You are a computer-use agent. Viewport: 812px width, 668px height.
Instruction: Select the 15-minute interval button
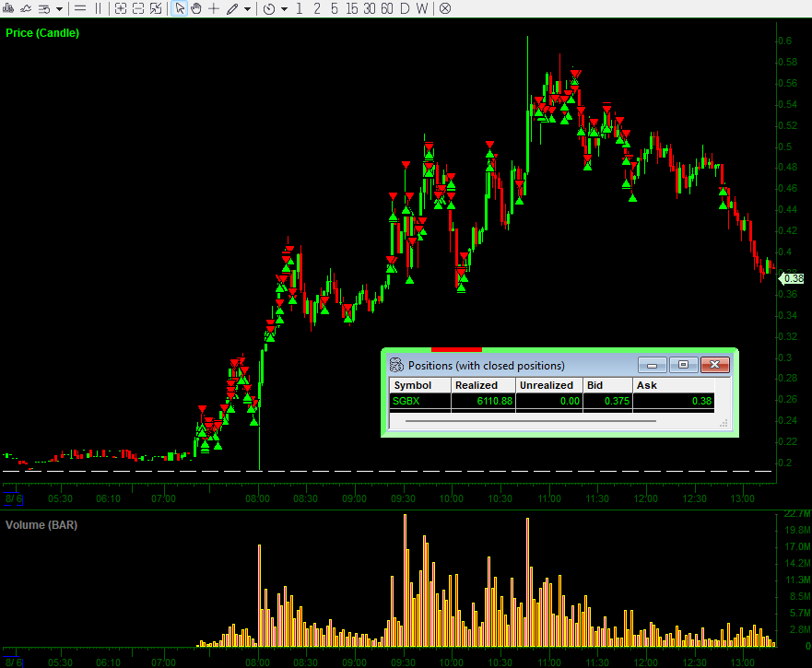coord(351,8)
